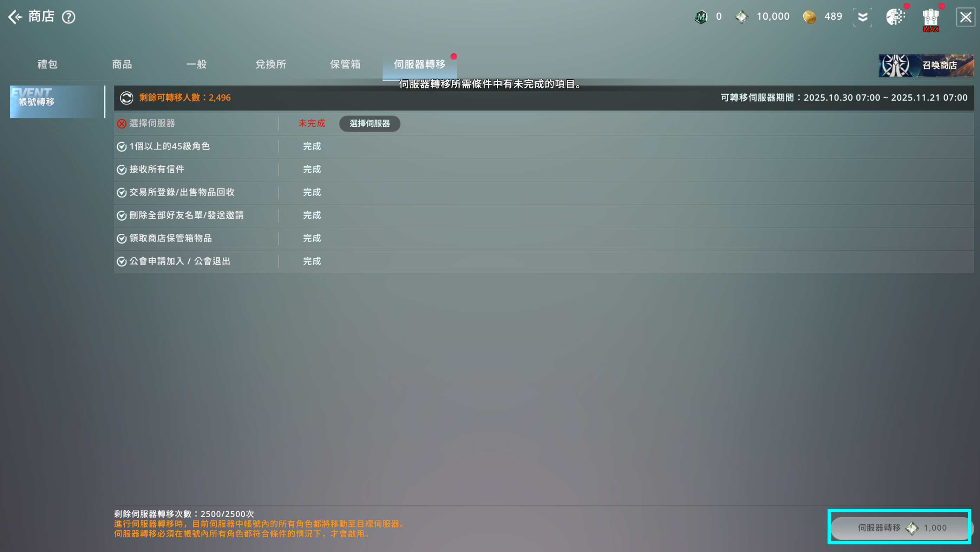Screen dimensions: 980x552
Task: Click the red X status of 選擇伺服器
Action: click(122, 124)
